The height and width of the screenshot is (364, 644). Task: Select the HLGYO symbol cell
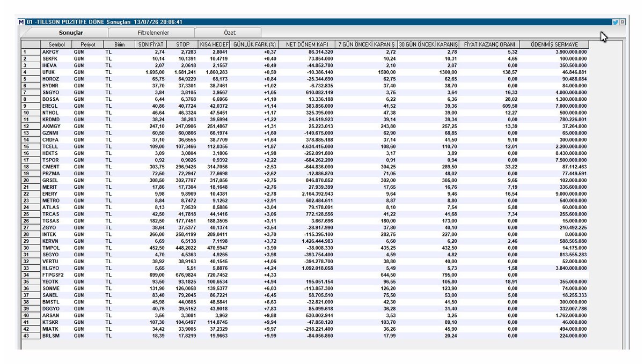coord(56,268)
